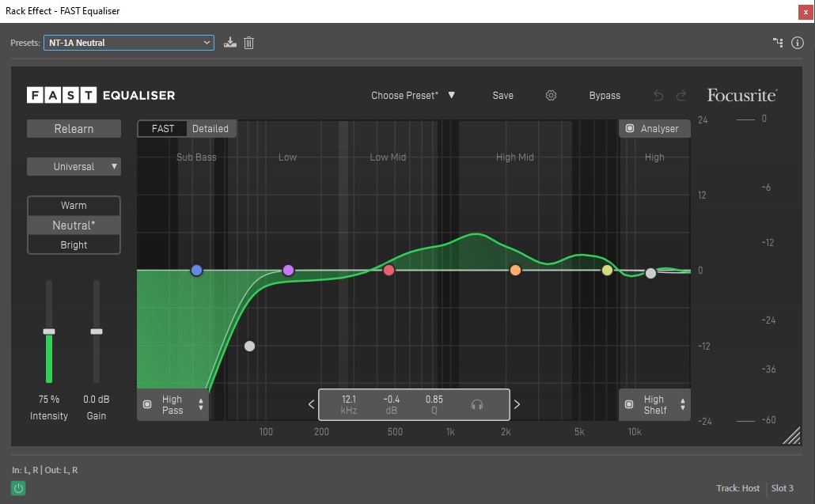815x504 pixels.
Task: Click the info icon at top right
Action: (x=798, y=43)
